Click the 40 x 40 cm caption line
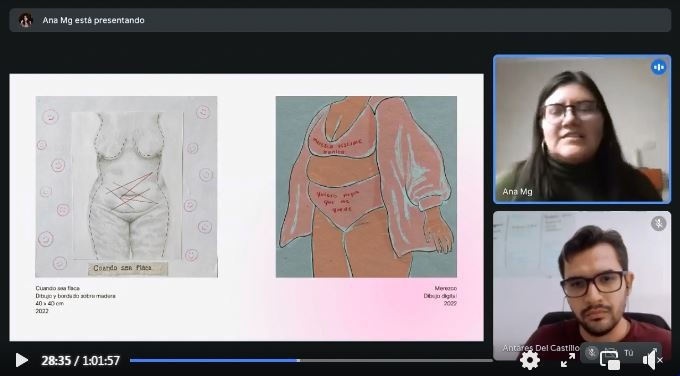The width and height of the screenshot is (680, 376). coord(49,304)
